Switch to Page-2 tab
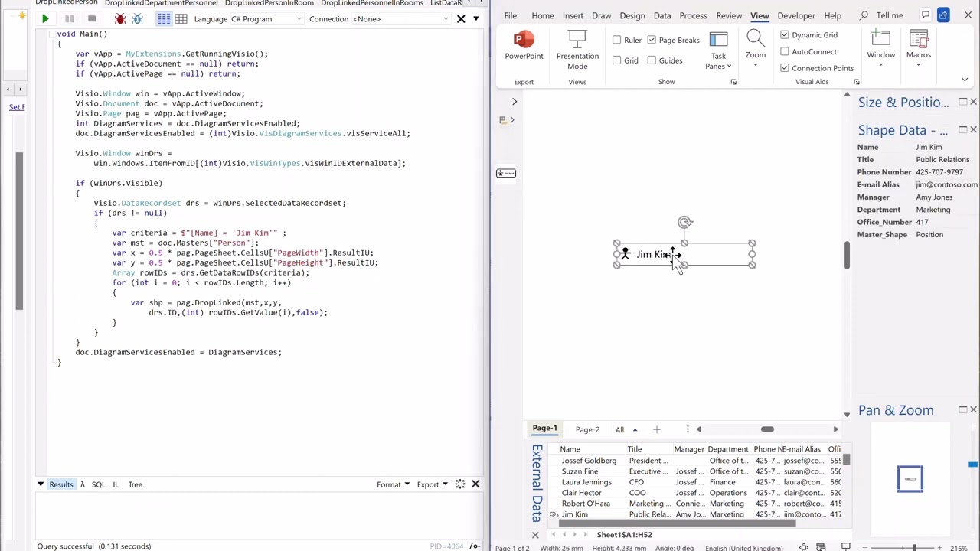980x551 pixels. pyautogui.click(x=587, y=429)
